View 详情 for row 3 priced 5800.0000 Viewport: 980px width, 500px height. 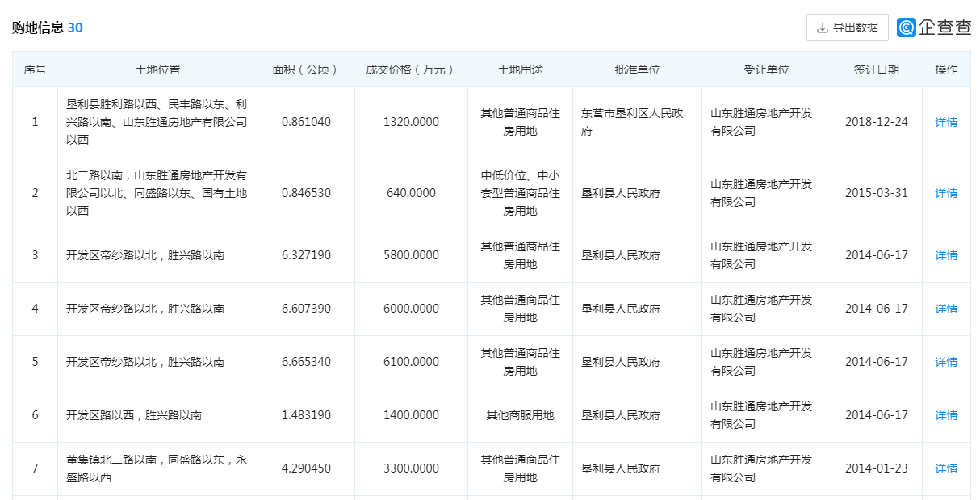coord(946,255)
